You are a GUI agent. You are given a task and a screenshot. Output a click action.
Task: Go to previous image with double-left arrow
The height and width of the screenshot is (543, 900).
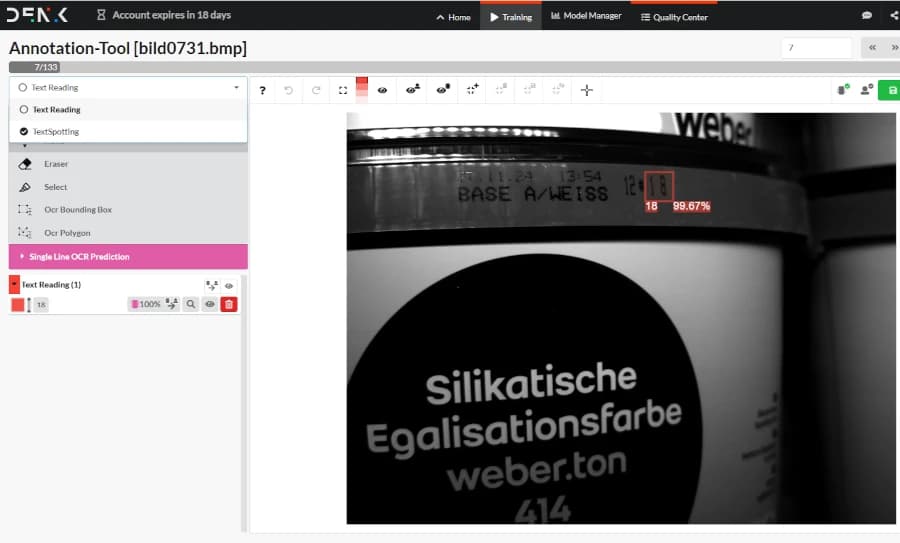point(872,47)
